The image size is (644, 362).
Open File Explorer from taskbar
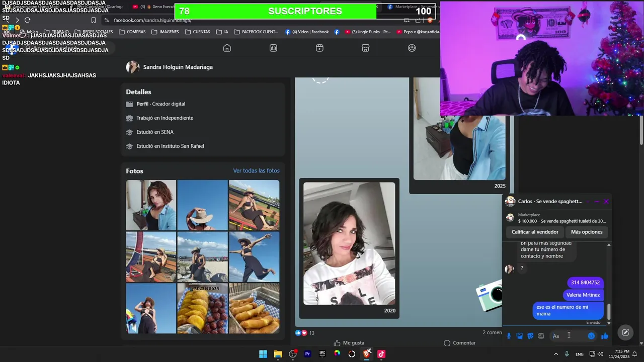(x=278, y=354)
